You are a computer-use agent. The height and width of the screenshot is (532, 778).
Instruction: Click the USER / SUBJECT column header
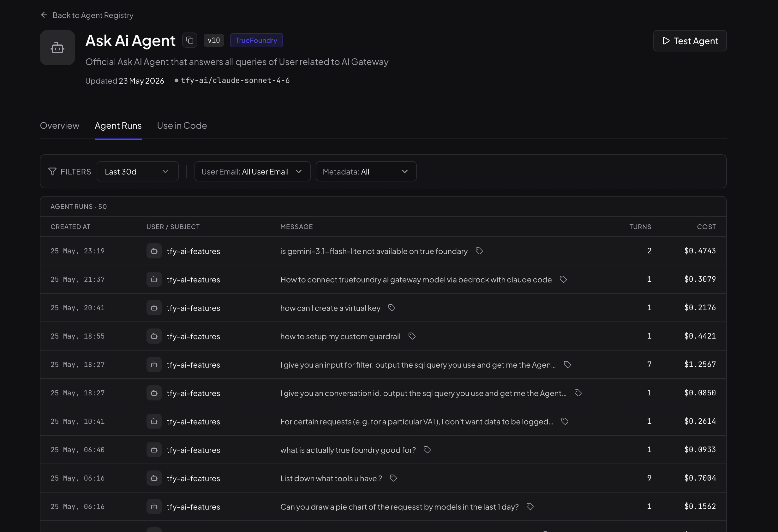click(173, 227)
